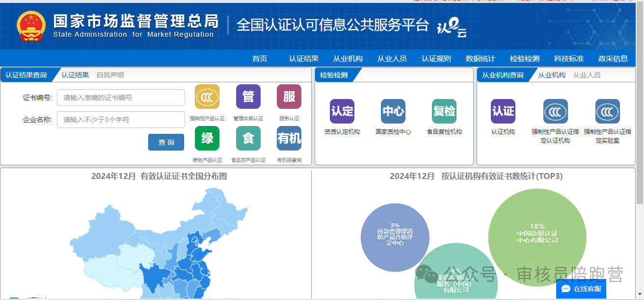Focus the 证书编号 input field
Image resolution: width=644 pixels, height=300 pixels.
tap(121, 98)
